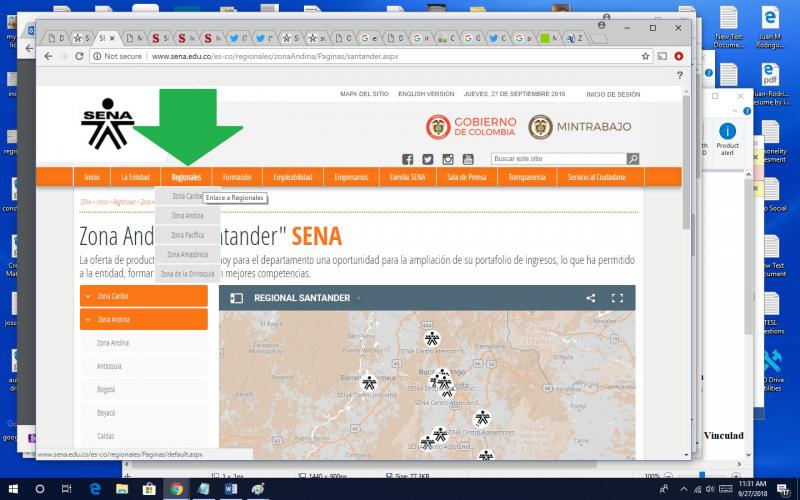Image resolution: width=800 pixels, height=500 pixels.
Task: Bookmark this page with star icon
Action: (645, 56)
